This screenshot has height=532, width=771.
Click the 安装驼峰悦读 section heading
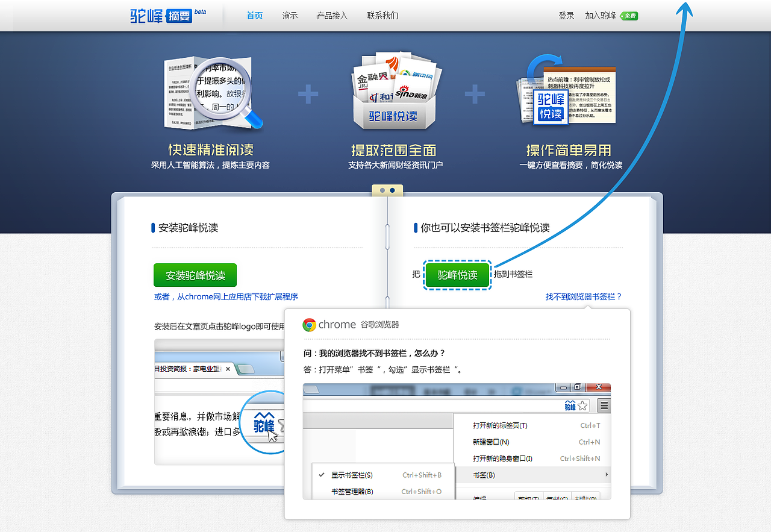[188, 228]
